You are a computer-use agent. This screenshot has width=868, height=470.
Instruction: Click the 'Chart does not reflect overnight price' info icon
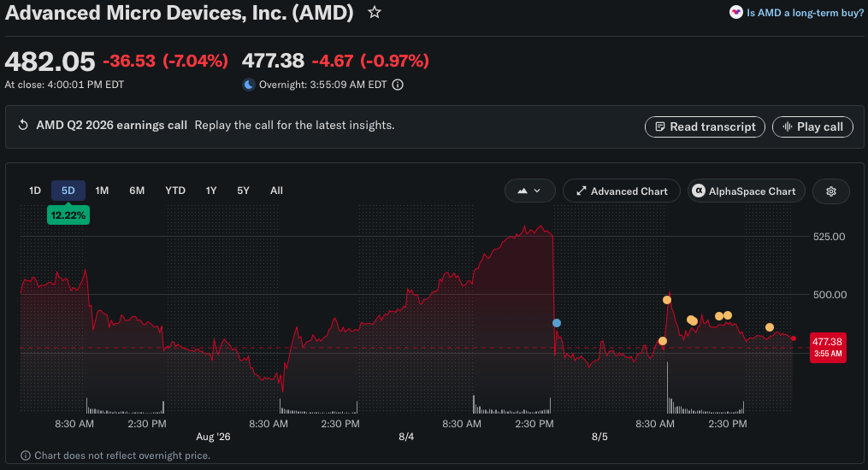point(26,455)
